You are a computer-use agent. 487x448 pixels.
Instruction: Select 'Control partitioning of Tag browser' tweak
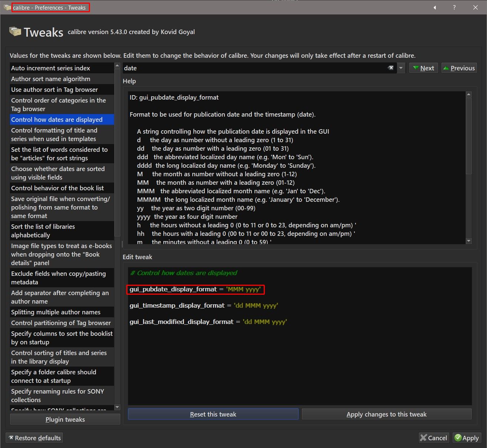click(62, 323)
